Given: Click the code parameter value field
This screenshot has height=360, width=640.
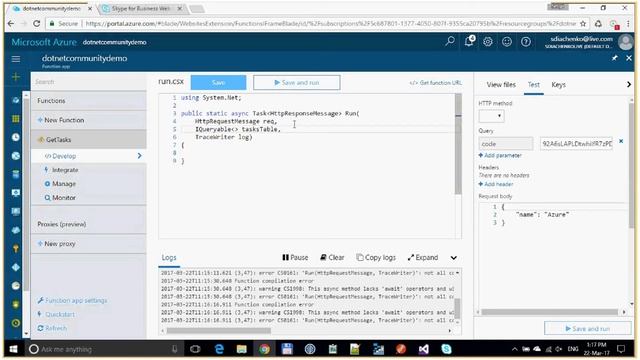Looking at the screenshot, I should [x=576, y=144].
